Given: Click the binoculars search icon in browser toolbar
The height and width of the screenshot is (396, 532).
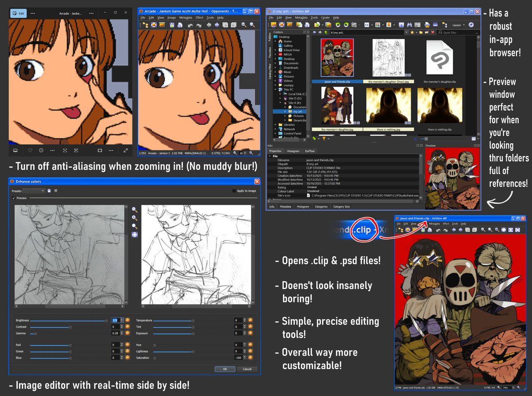Looking at the screenshot, I should coord(409,25).
